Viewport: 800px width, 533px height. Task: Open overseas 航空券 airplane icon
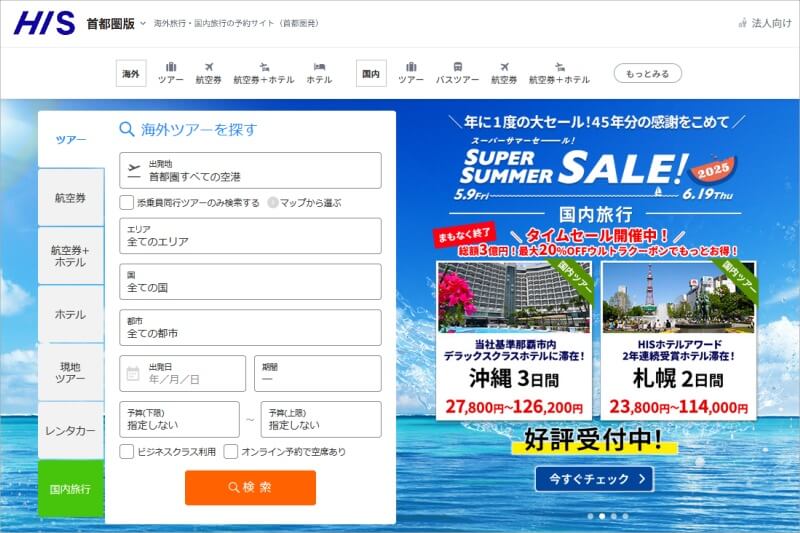(209, 67)
